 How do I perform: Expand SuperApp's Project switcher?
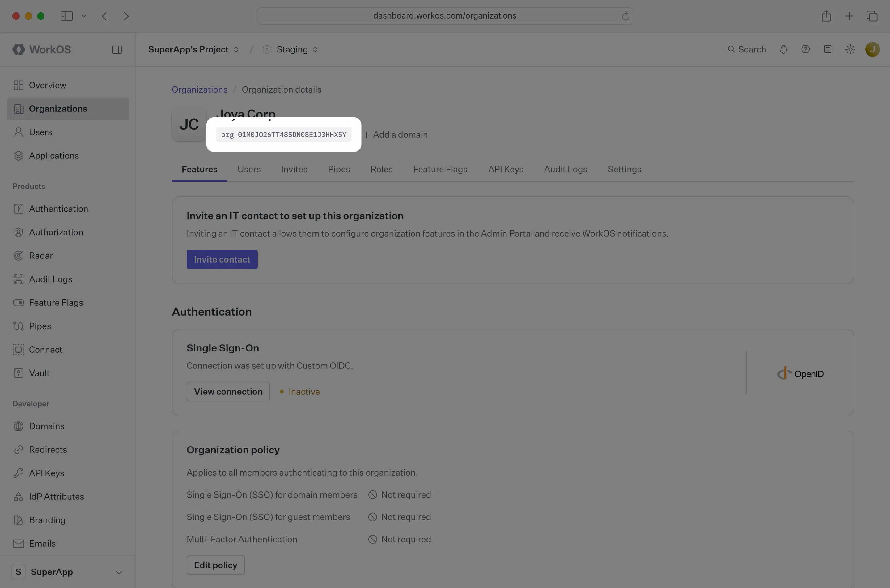click(194, 49)
